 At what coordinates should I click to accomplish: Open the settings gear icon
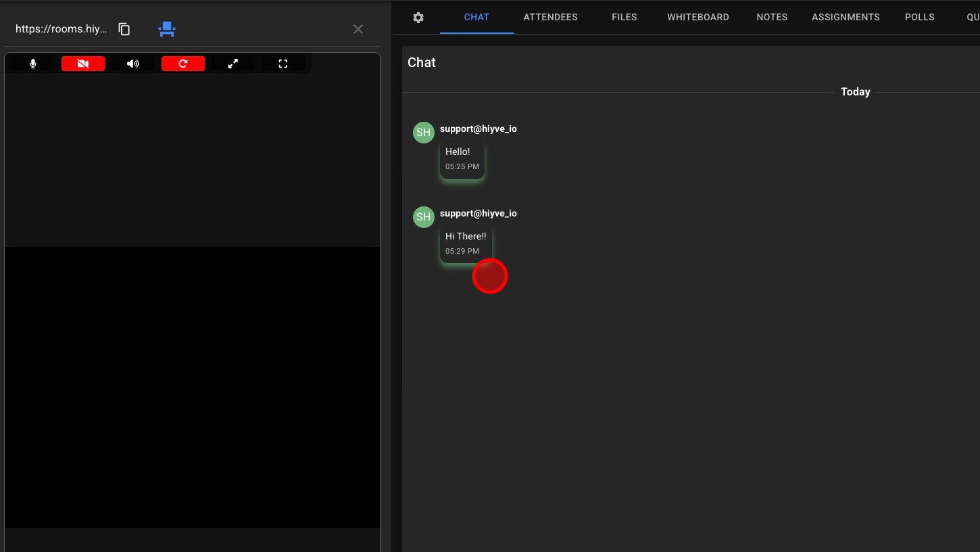tap(418, 18)
